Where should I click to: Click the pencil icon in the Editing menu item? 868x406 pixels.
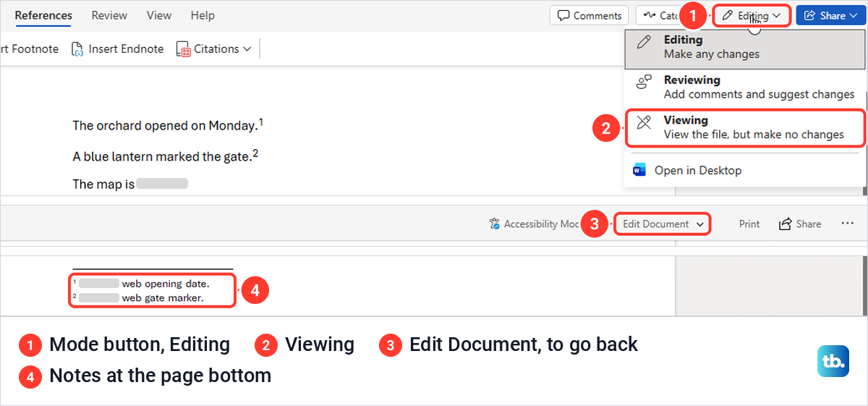[x=643, y=42]
